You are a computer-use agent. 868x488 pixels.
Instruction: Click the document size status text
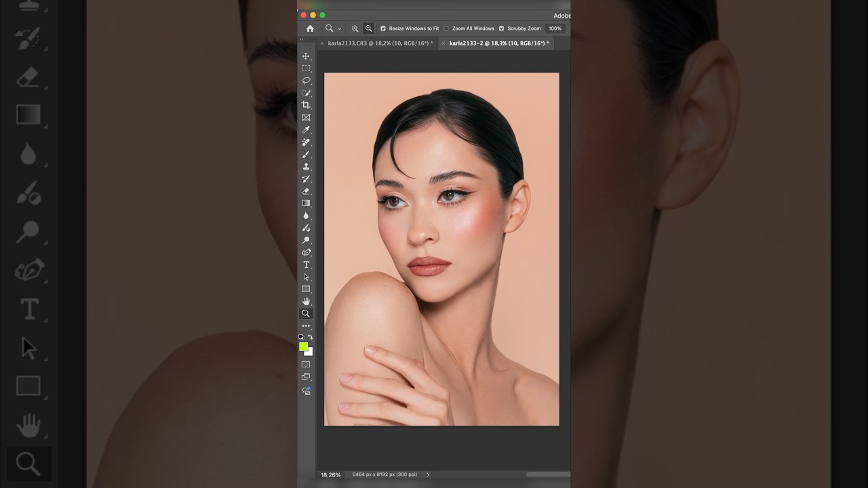click(x=384, y=474)
